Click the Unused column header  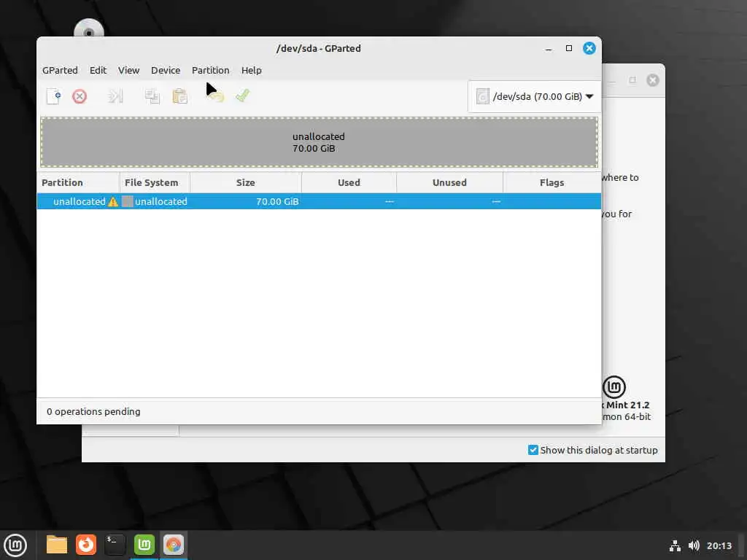click(449, 183)
